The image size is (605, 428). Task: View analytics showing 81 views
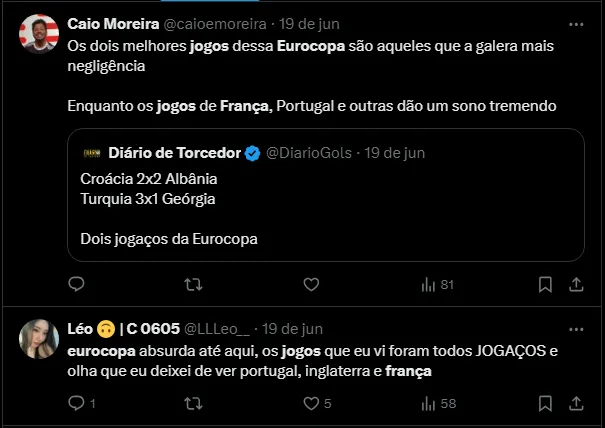pyautogui.click(x=438, y=285)
